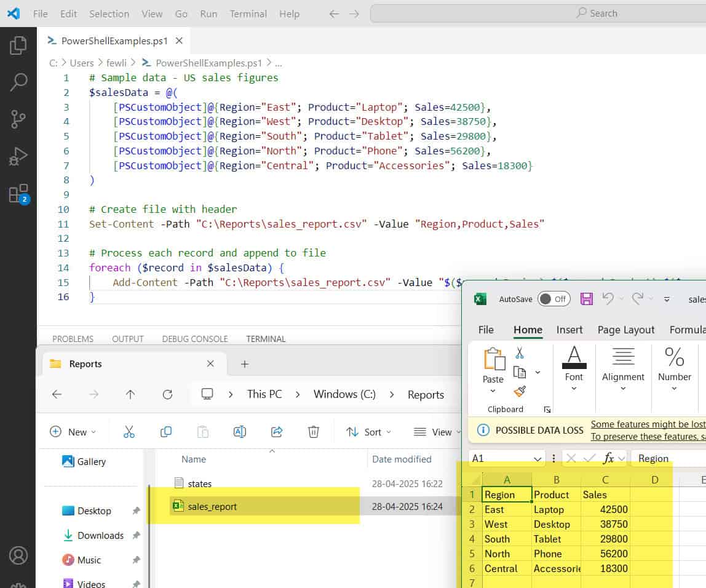Viewport: 706px width, 588px height.
Task: Open VS Code File menu
Action: [x=40, y=14]
